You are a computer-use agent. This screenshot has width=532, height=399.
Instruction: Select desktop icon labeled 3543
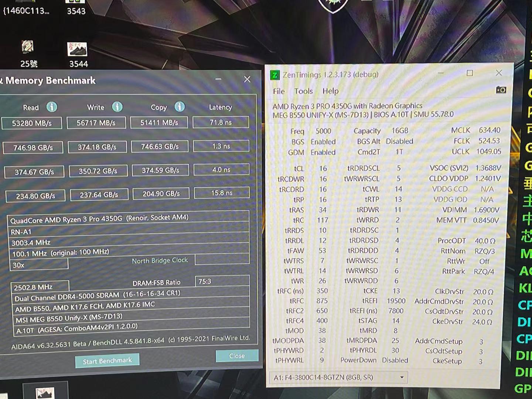[76, 7]
